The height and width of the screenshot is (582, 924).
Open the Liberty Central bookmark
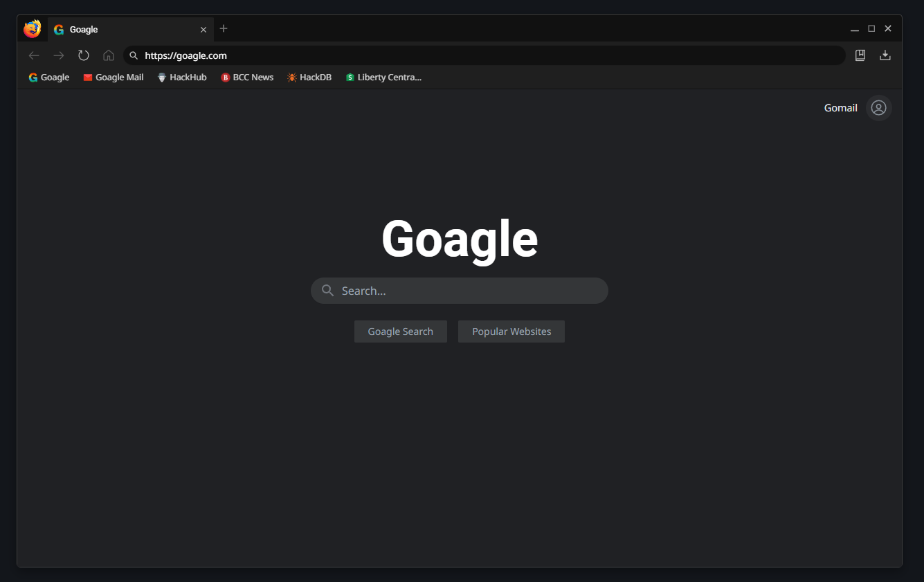point(383,78)
